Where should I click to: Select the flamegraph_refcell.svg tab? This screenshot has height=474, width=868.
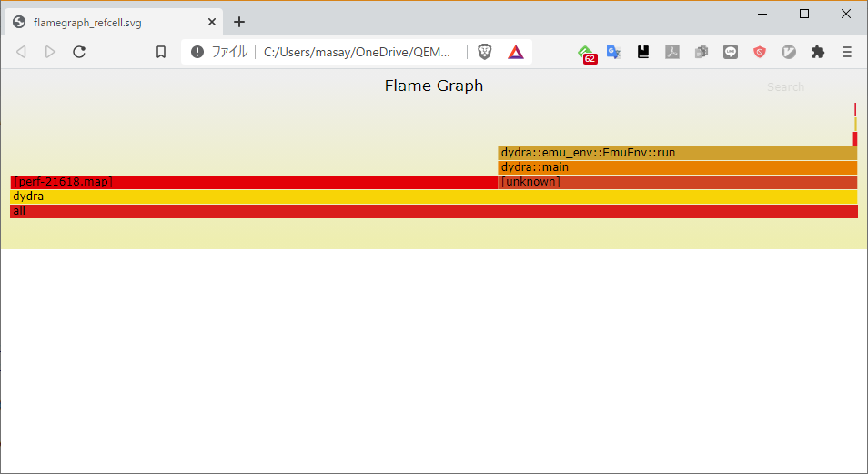point(114,22)
